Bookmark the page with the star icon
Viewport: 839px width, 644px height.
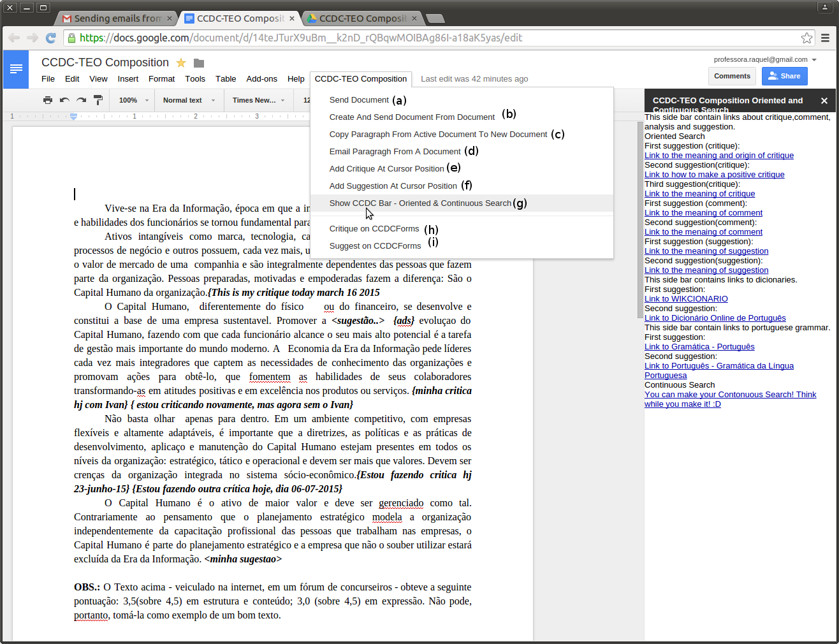[807, 38]
